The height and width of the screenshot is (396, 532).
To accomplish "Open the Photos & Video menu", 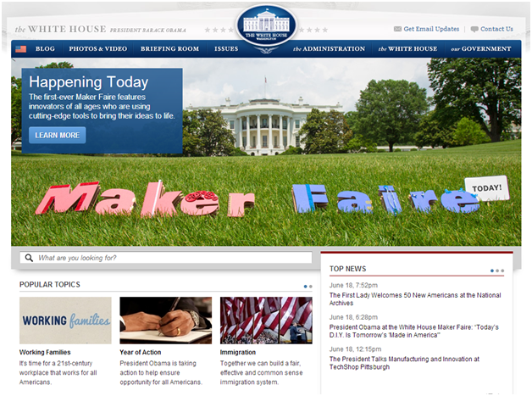I will point(98,49).
